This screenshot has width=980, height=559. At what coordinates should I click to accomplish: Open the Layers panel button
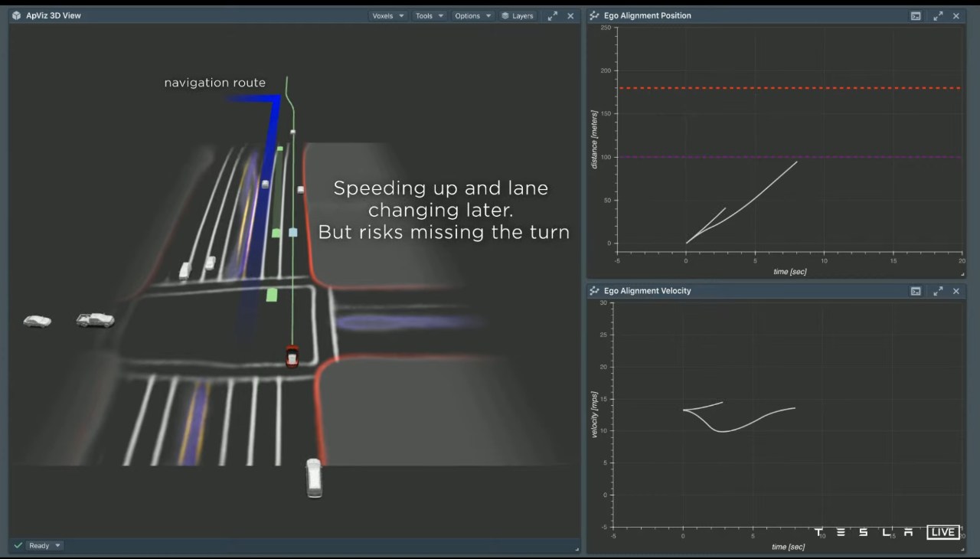click(x=518, y=15)
